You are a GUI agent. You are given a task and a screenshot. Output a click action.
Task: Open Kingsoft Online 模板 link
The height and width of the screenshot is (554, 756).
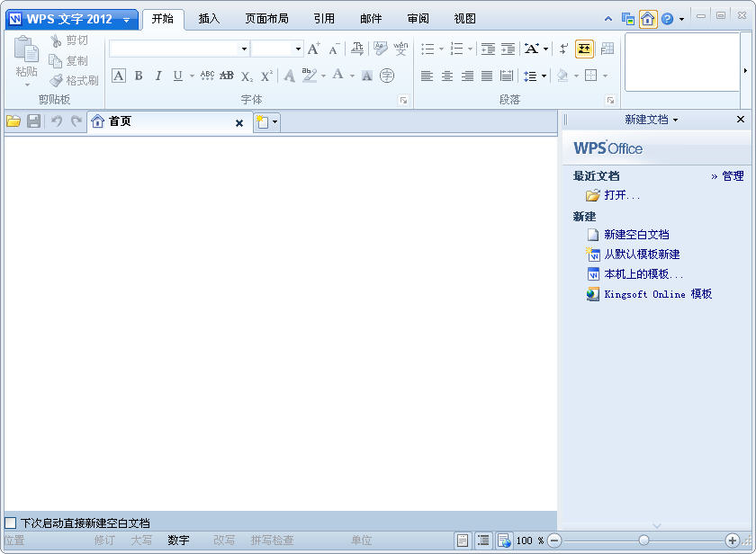click(x=658, y=294)
